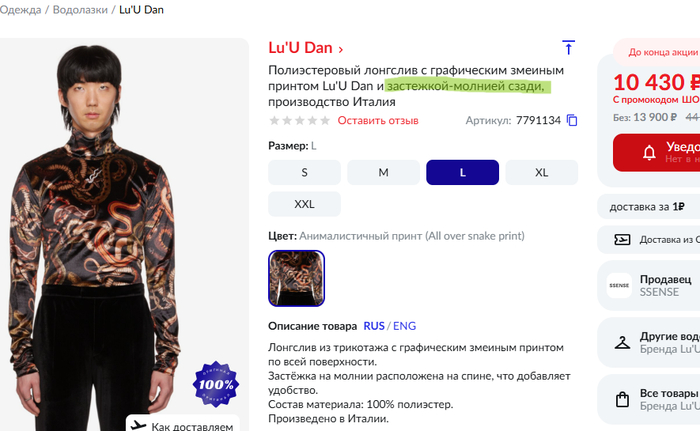The height and width of the screenshot is (431, 700).
Task: Open the main product photo
Action: click(x=124, y=234)
